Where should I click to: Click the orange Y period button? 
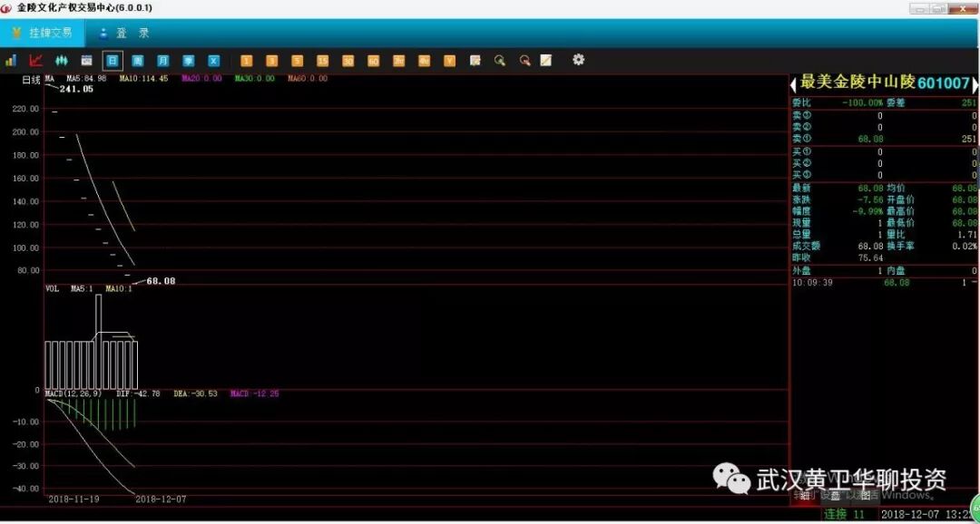click(x=449, y=61)
